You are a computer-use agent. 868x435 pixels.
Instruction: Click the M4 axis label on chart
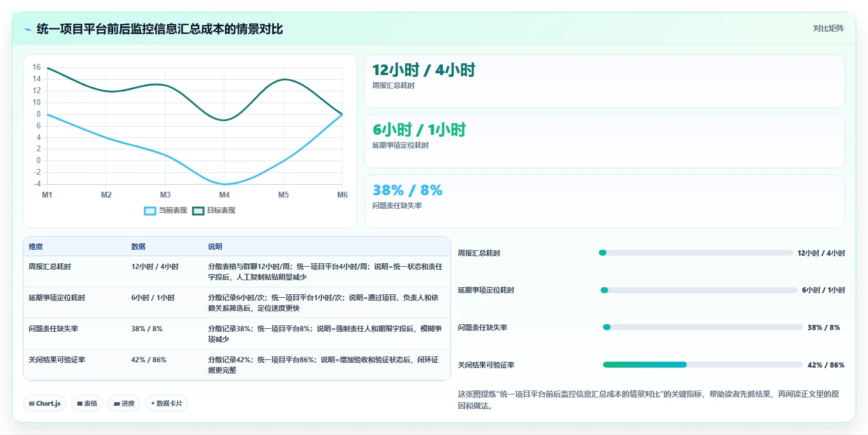coord(224,195)
